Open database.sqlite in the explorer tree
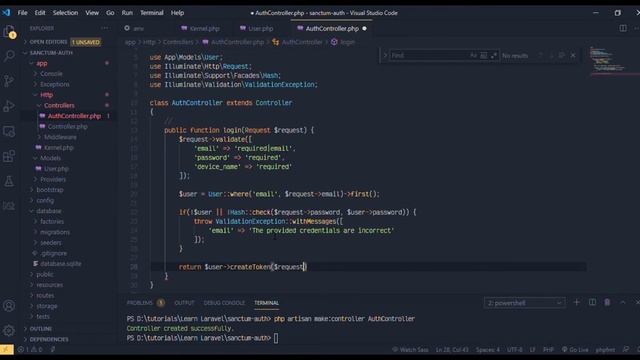This screenshot has width=640, height=360. coord(60,264)
